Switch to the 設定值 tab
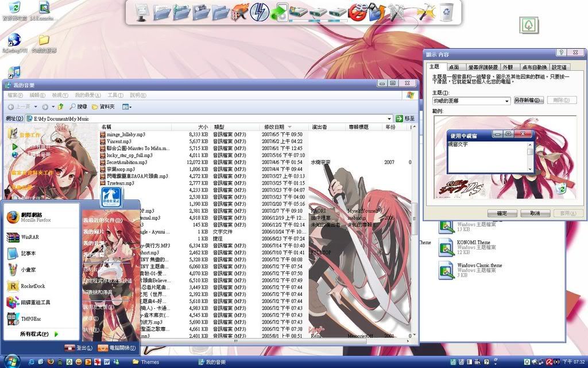The height and width of the screenshot is (368, 588). click(x=559, y=67)
